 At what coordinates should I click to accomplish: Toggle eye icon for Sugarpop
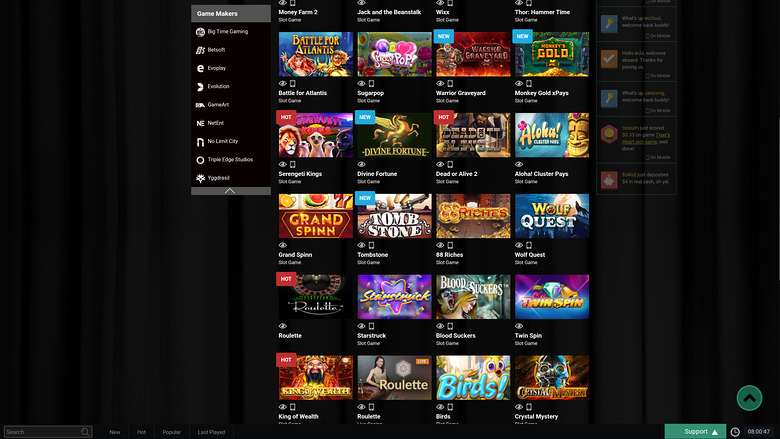click(361, 84)
